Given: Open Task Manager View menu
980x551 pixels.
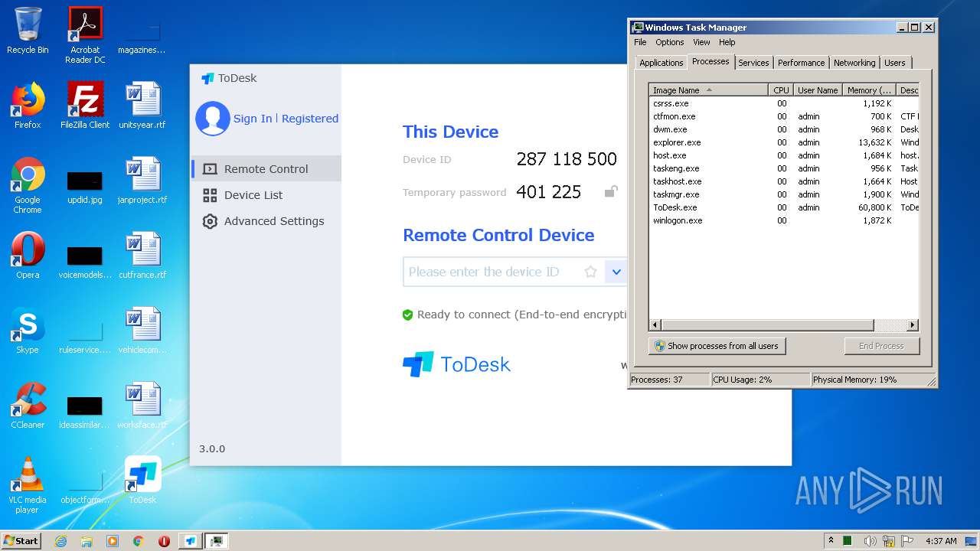Looking at the screenshot, I should pos(701,42).
